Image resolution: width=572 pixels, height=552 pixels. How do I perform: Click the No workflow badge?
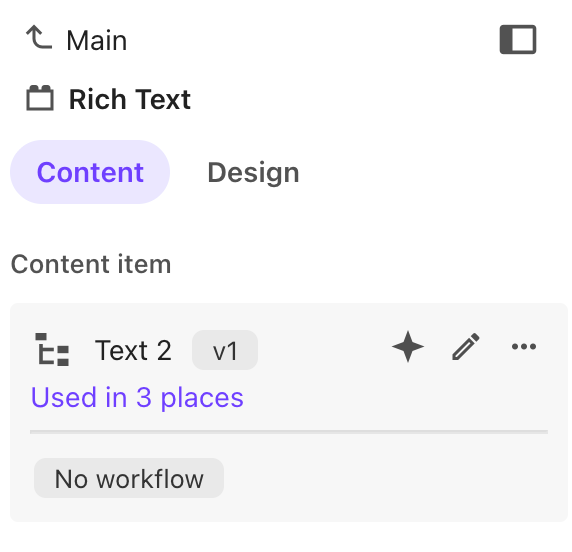coord(129,478)
